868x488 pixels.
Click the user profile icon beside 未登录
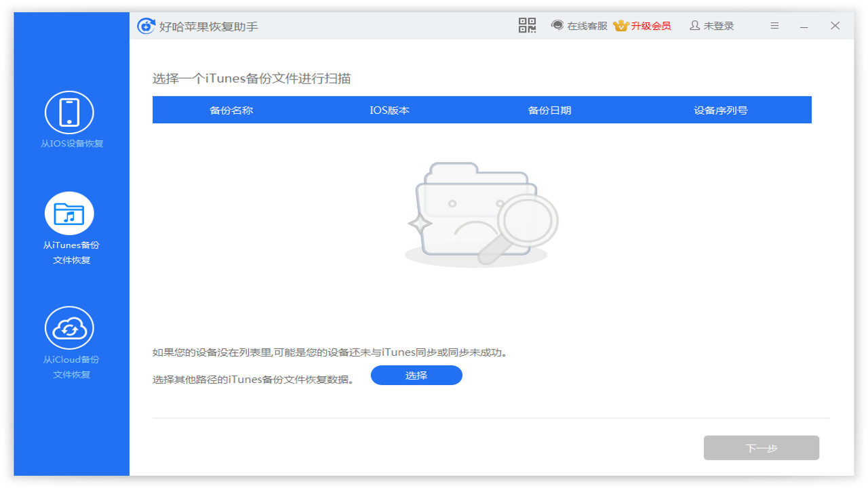point(694,26)
